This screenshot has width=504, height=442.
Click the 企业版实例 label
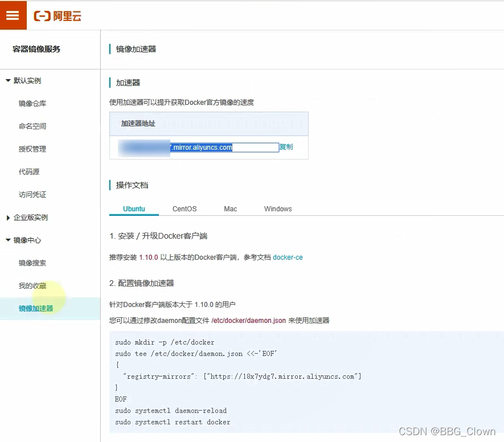coord(31,218)
